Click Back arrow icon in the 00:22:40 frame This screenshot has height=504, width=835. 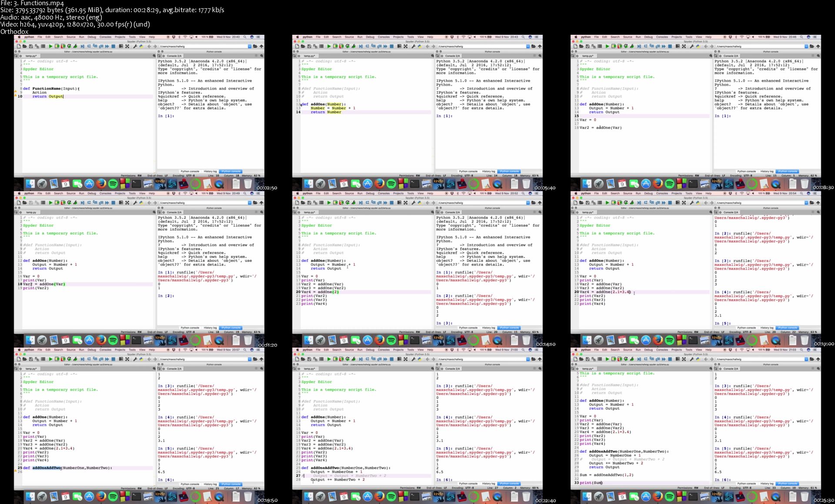point(428,359)
